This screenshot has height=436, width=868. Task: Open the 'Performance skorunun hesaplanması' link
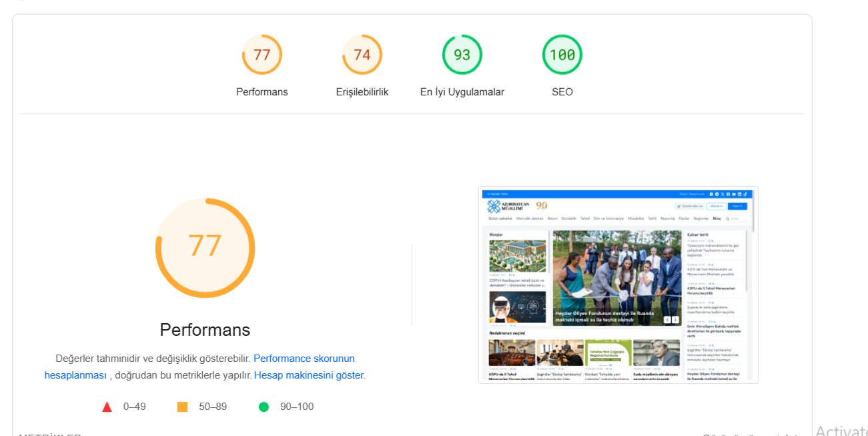pyautogui.click(x=304, y=359)
